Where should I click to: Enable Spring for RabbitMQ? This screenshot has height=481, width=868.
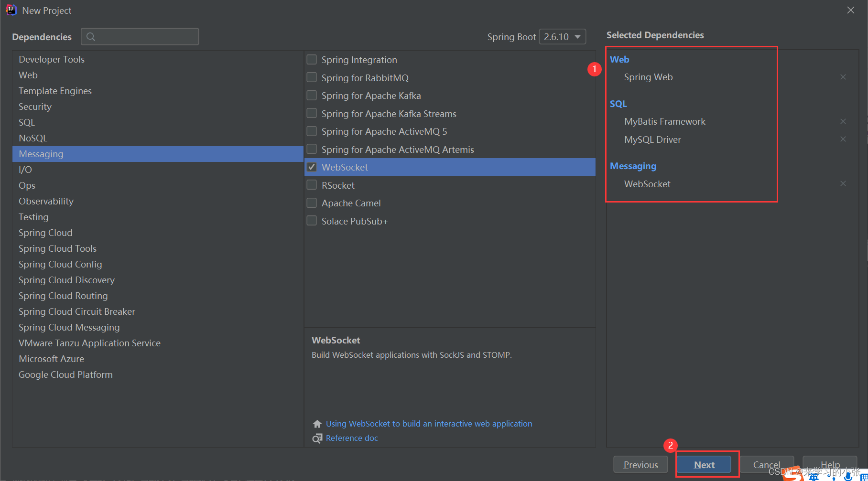312,77
